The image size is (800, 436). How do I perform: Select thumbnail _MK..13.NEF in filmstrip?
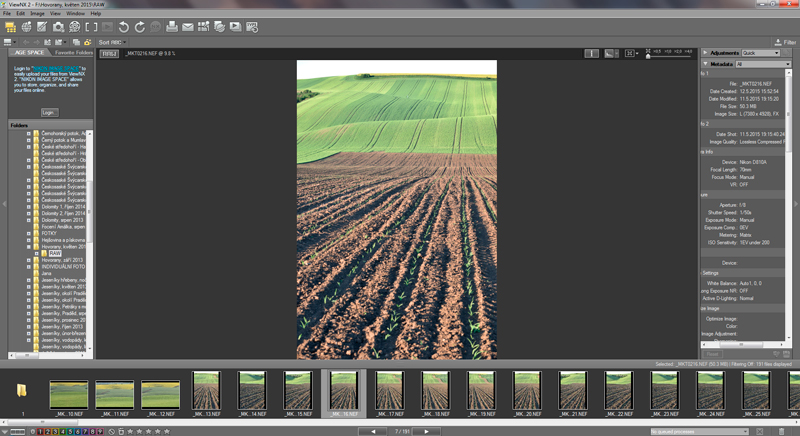207,394
